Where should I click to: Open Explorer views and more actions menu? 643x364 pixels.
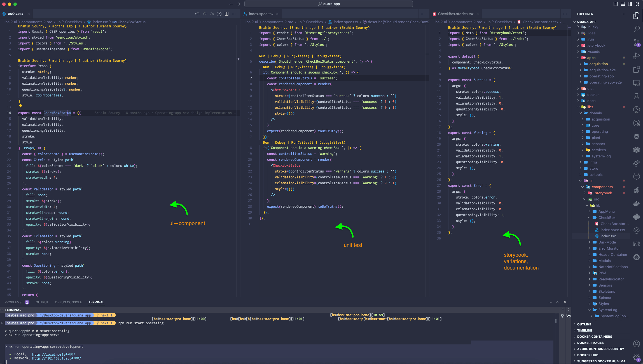coord(623,14)
